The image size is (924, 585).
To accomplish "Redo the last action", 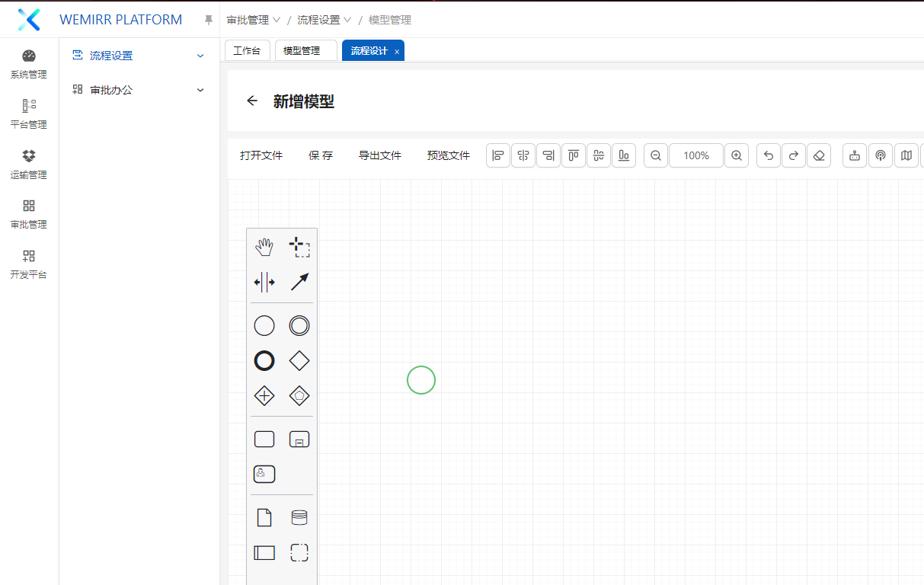I will coord(794,155).
